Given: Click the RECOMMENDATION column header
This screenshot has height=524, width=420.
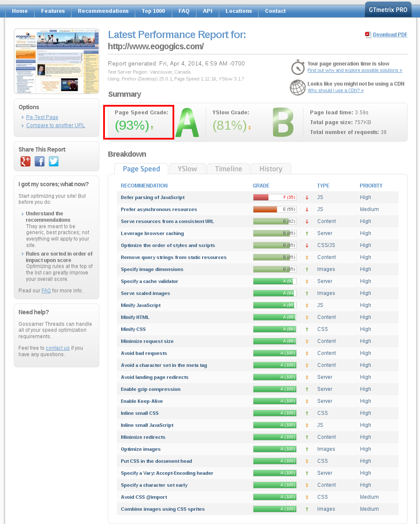Looking at the screenshot, I should (144, 186).
